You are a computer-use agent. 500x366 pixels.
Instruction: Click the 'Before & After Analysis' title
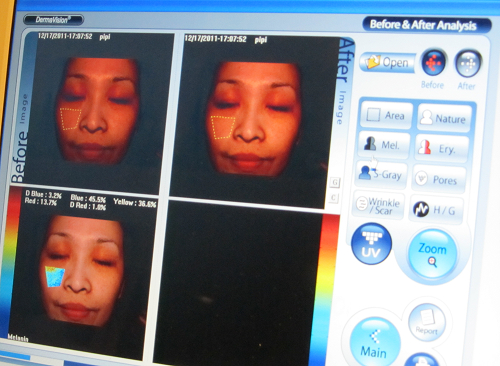point(423,25)
